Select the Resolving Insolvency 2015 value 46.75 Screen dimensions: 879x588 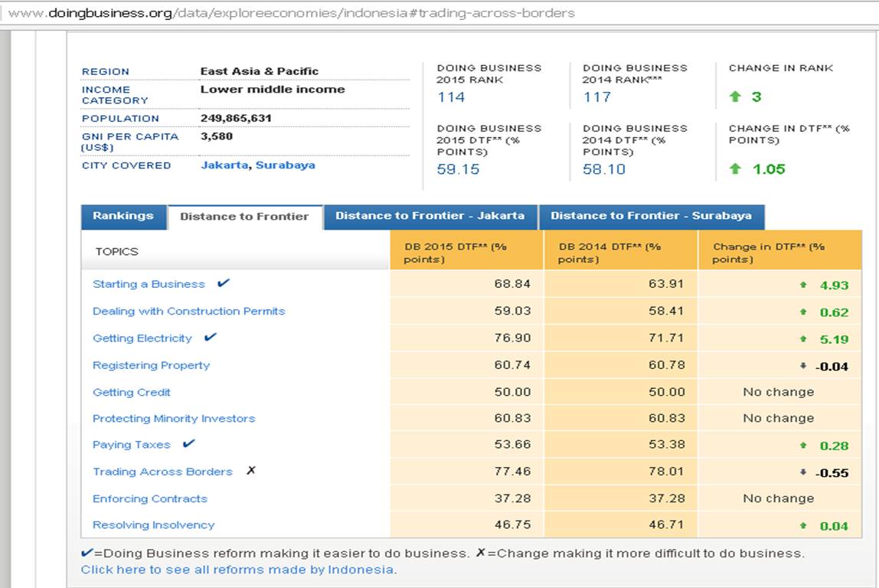click(512, 524)
